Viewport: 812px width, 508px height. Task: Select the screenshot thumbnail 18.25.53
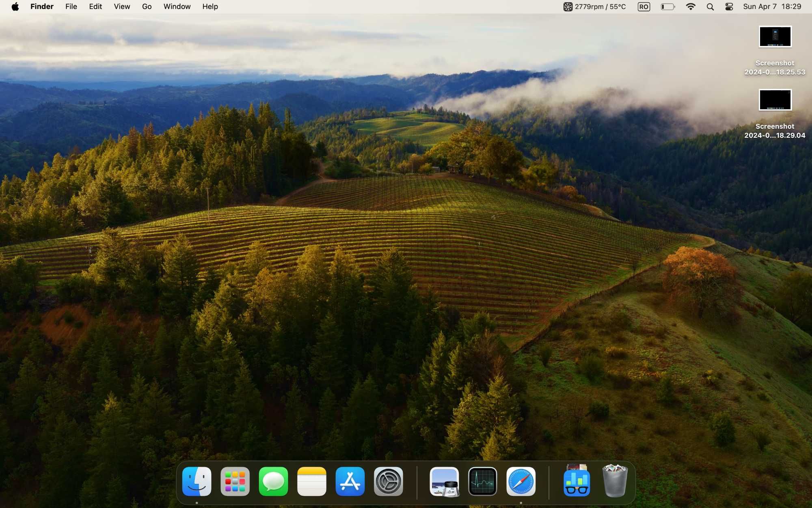775,37
